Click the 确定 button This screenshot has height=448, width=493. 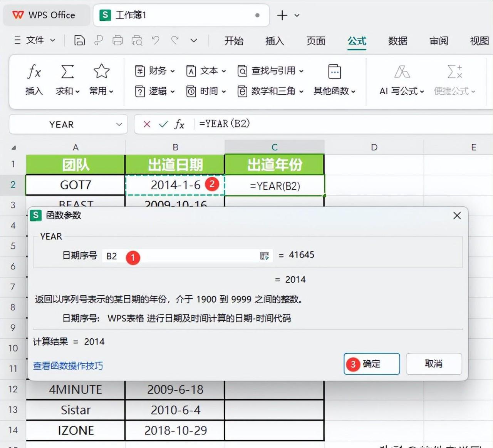point(372,364)
